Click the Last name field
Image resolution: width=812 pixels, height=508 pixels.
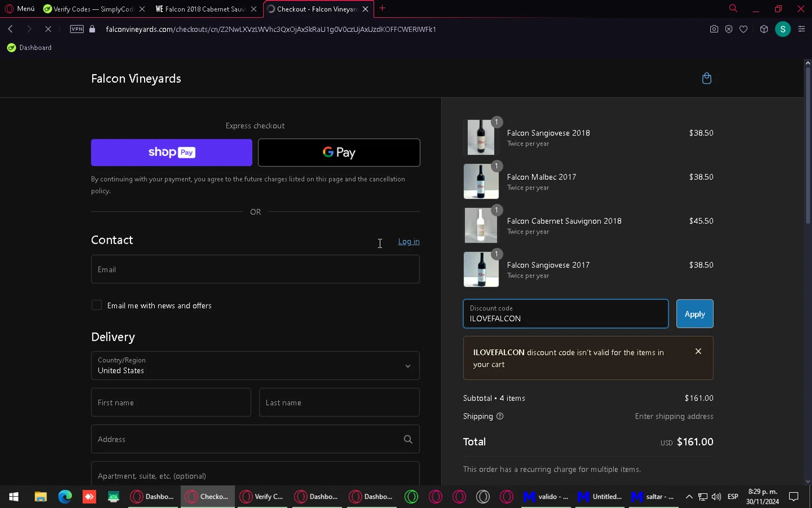tap(339, 402)
